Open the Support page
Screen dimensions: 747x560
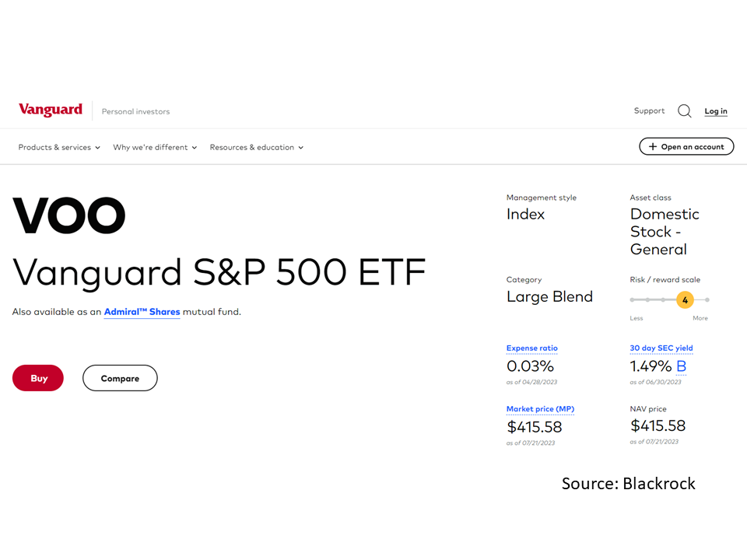(649, 111)
